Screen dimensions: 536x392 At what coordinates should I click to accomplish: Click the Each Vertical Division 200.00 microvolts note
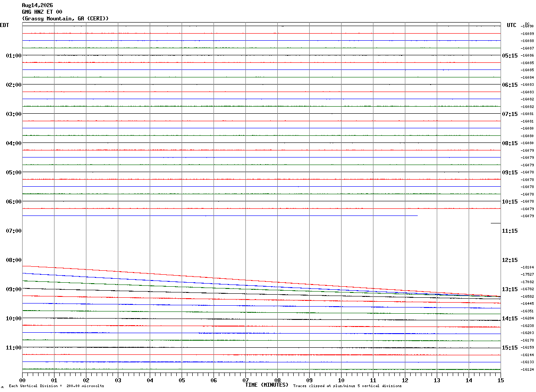56,386
